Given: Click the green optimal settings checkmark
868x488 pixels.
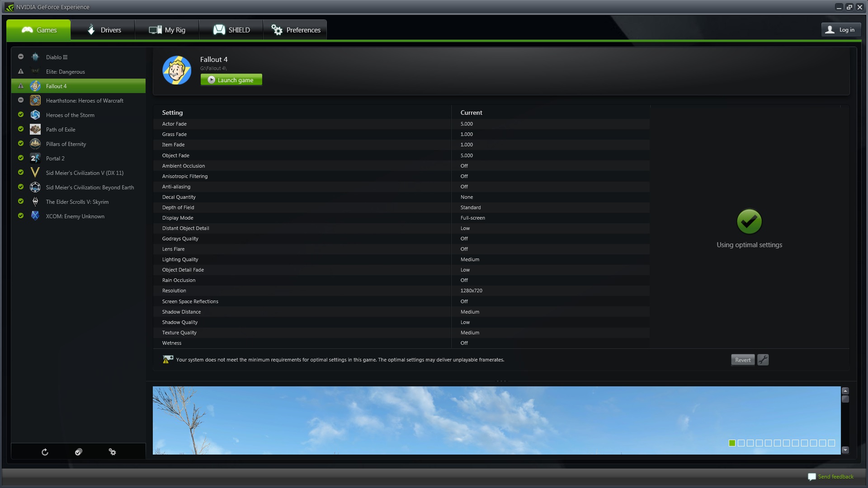Looking at the screenshot, I should coord(749,221).
